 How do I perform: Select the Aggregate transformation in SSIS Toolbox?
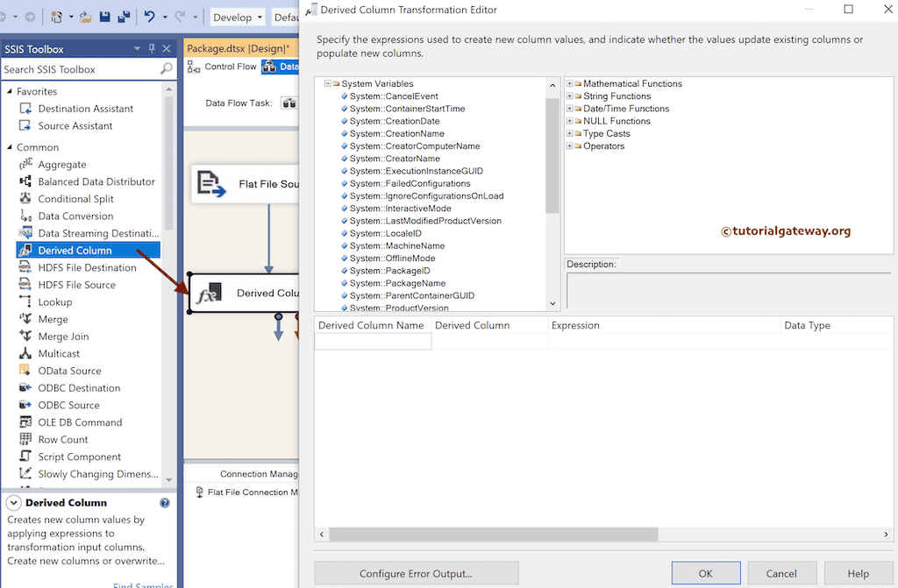[61, 164]
